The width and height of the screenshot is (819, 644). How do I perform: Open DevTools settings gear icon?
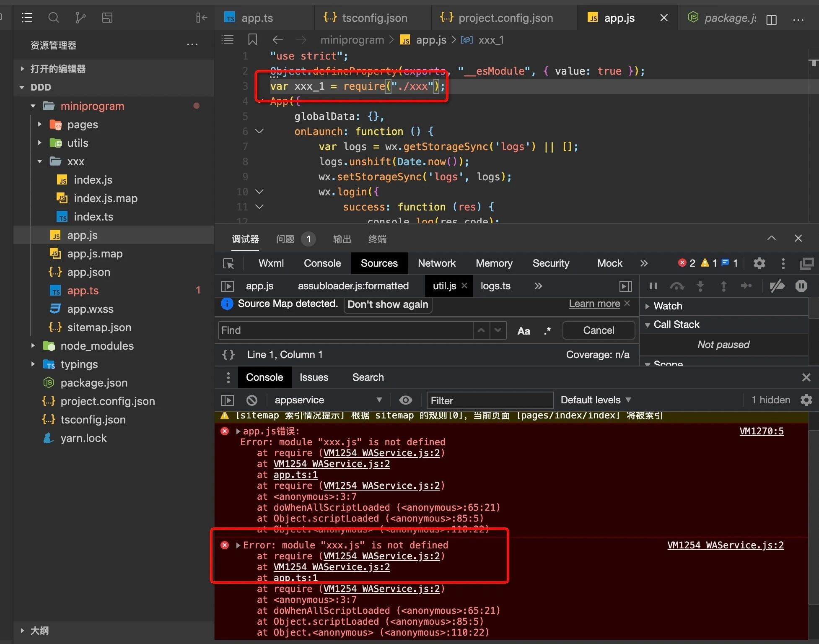coord(759,263)
